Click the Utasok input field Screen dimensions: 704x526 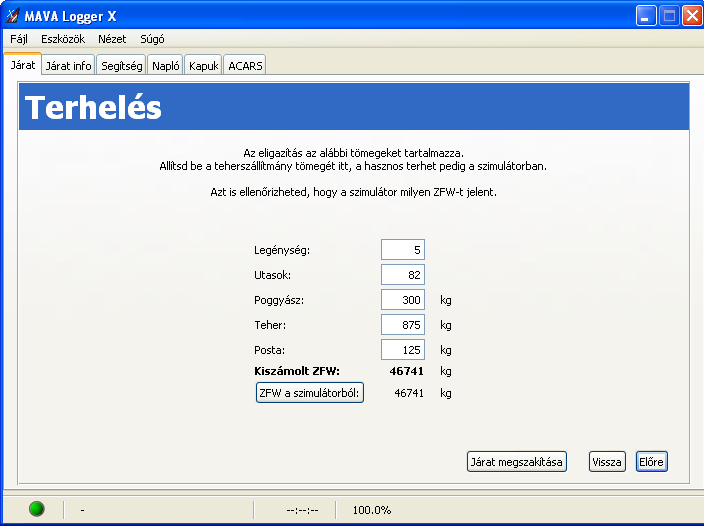coord(403,275)
